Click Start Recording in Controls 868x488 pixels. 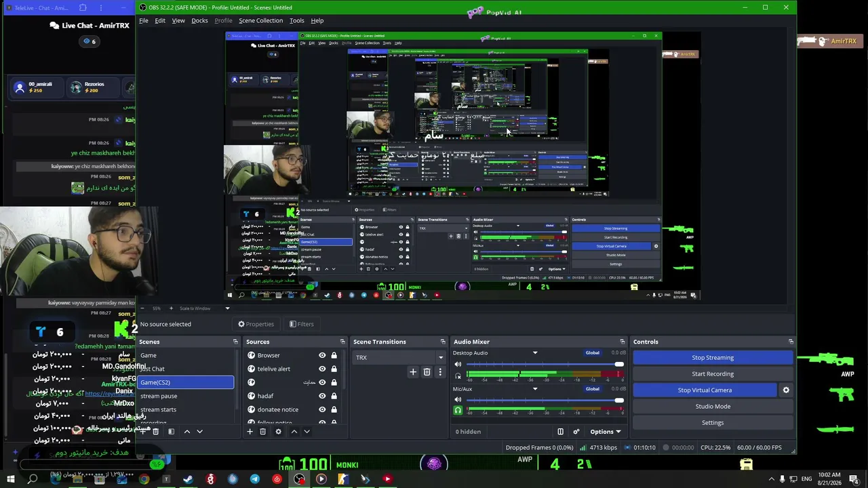[x=713, y=374]
